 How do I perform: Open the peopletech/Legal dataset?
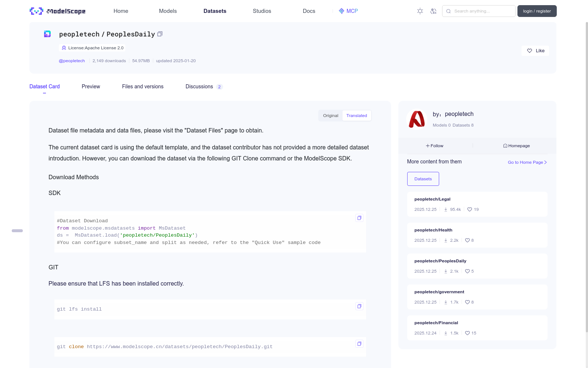pos(432,199)
